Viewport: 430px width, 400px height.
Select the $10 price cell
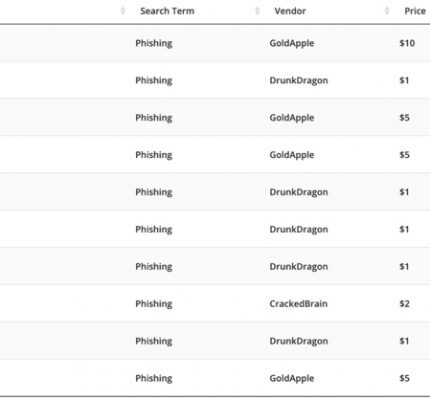pos(407,43)
